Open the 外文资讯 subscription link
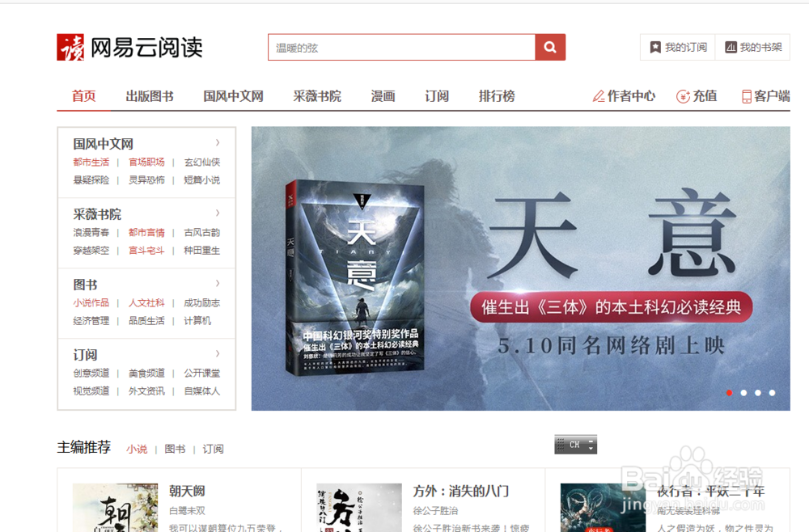This screenshot has width=809, height=532. 146,391
